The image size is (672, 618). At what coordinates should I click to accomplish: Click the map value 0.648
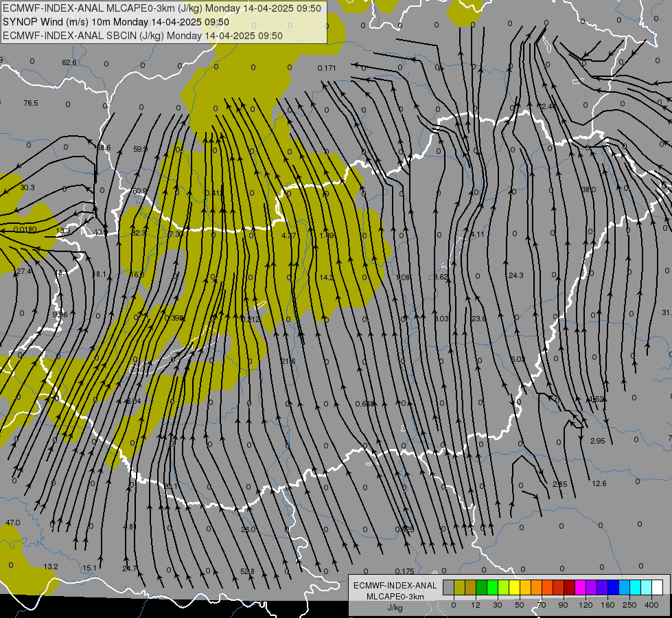coord(365,404)
